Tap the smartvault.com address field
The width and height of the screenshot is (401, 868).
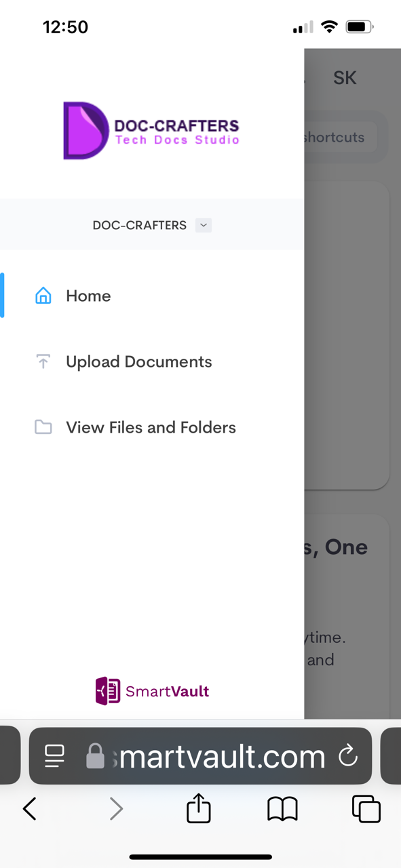200,756
